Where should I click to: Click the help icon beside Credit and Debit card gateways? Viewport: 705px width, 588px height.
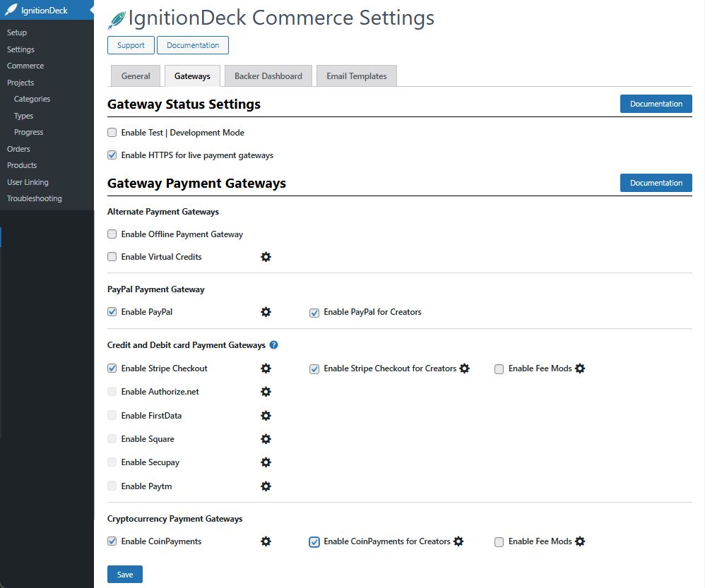point(273,345)
